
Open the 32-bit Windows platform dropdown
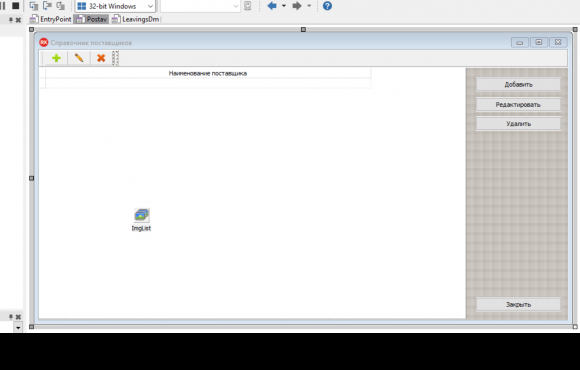click(115, 6)
